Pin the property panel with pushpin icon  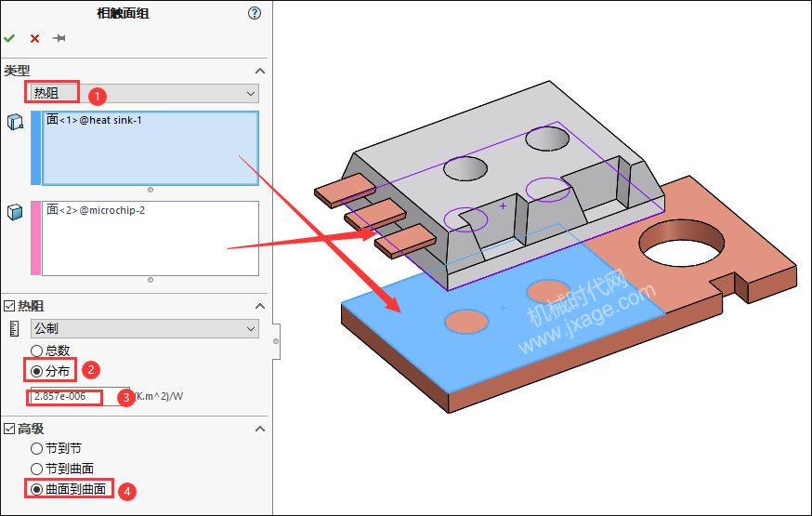59,38
